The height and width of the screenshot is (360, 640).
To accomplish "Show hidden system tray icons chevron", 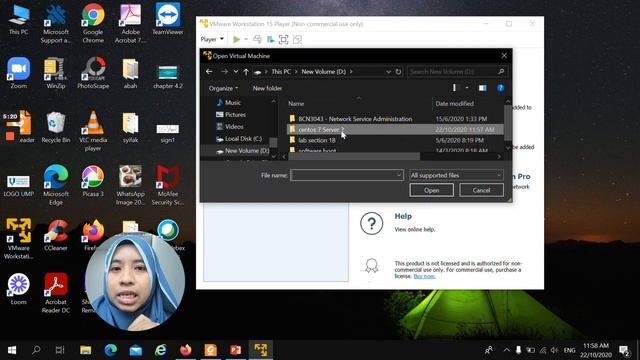I will pyautogui.click(x=507, y=350).
